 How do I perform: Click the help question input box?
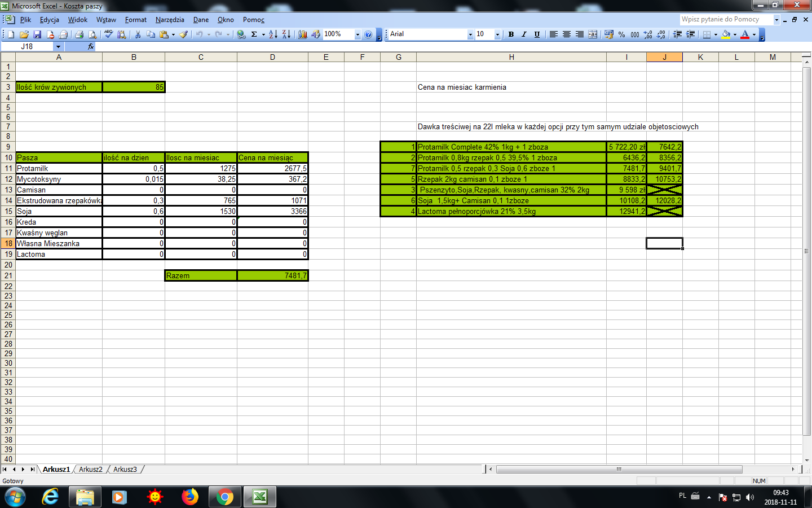point(726,19)
